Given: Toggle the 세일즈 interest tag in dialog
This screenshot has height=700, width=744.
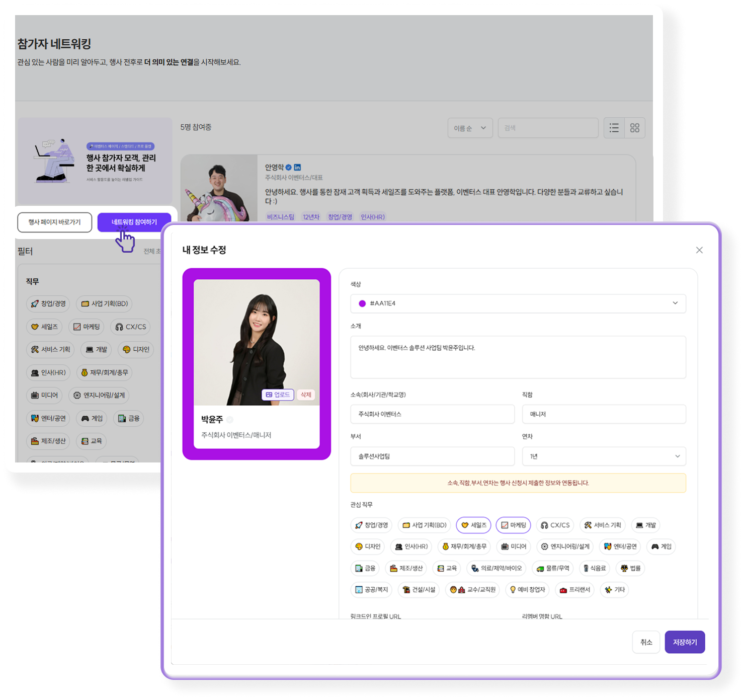Looking at the screenshot, I should 473,525.
